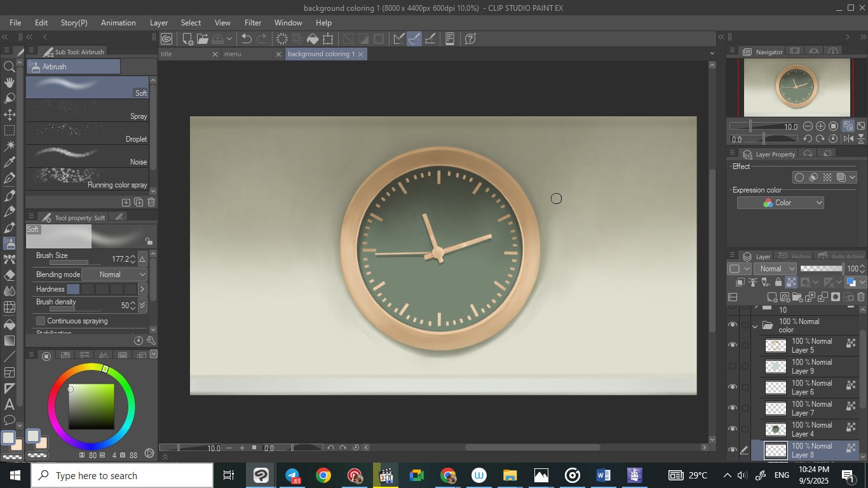Choose the Auto select magic wand tool

coord(10,146)
